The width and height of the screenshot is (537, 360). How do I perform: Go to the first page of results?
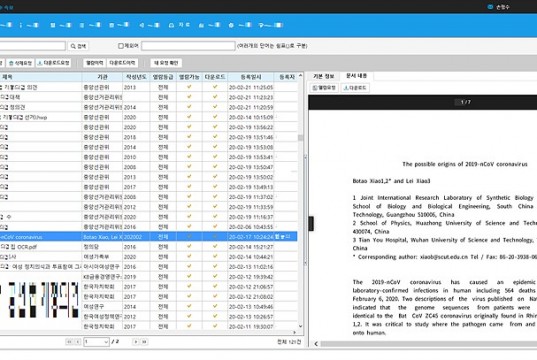[69, 342]
